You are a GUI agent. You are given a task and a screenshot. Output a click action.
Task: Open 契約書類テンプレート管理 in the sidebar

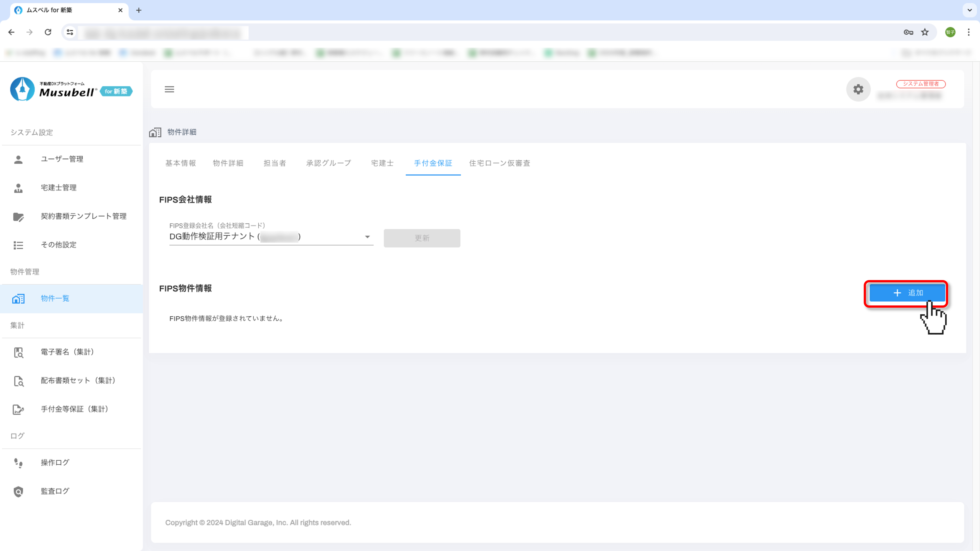tap(83, 216)
